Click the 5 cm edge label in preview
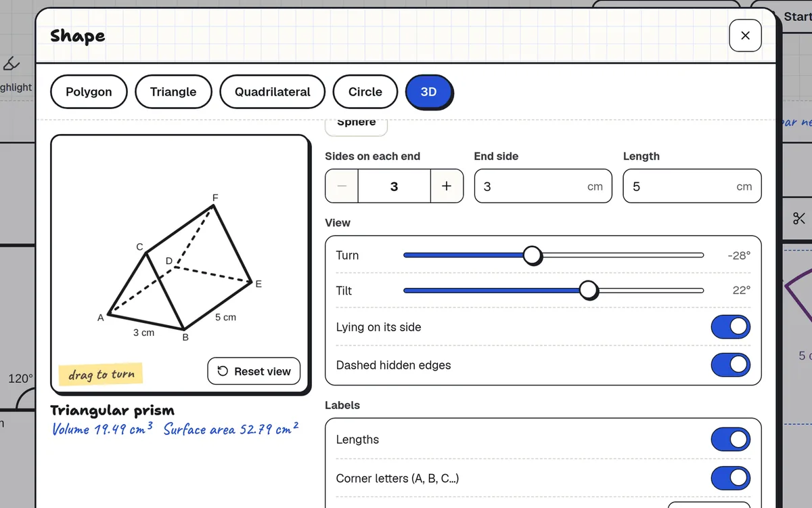 (225, 317)
